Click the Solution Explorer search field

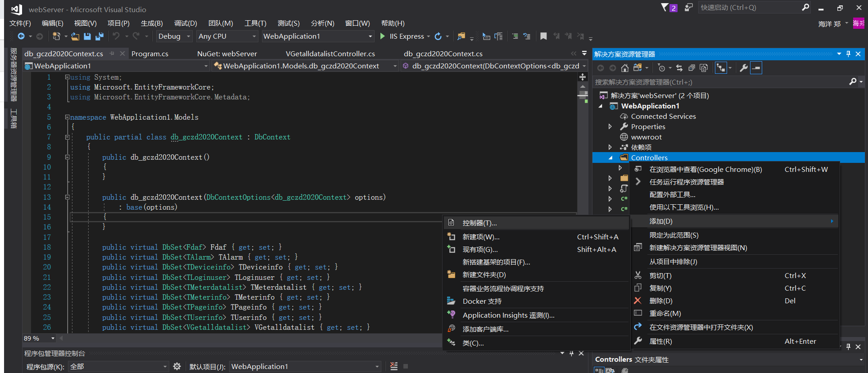[720, 82]
